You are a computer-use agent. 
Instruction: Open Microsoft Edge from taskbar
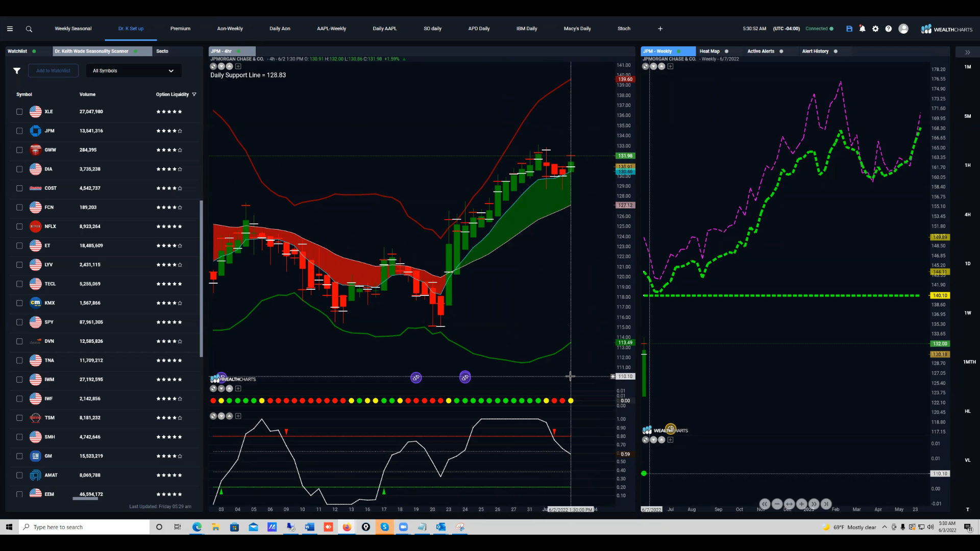tap(197, 527)
